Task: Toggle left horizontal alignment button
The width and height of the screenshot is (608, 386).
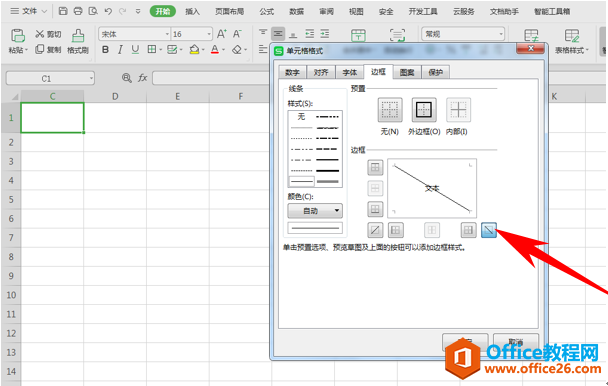Action: pyautogui.click(x=263, y=49)
